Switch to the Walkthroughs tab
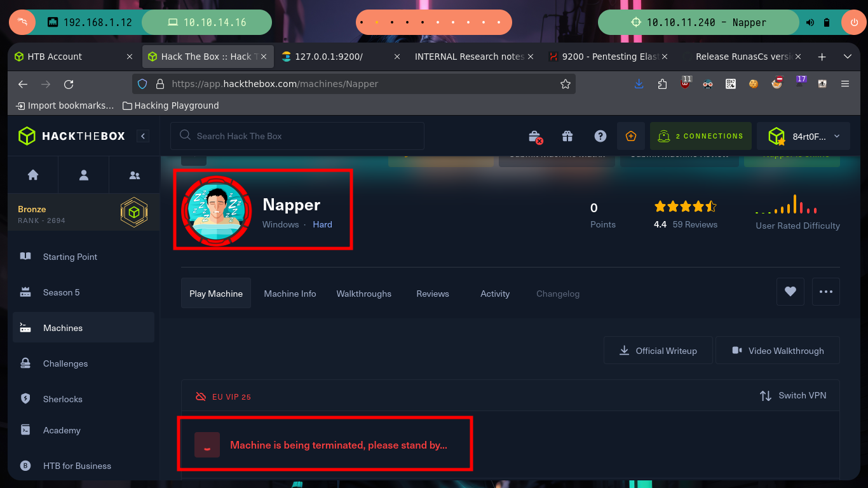The image size is (868, 488). [x=364, y=294]
